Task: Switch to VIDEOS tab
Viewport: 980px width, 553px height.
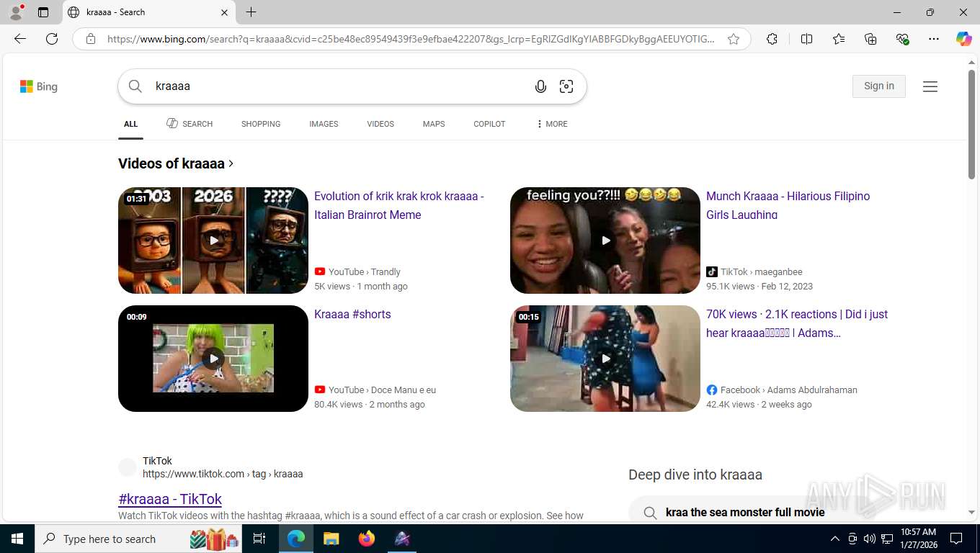Action: [380, 124]
